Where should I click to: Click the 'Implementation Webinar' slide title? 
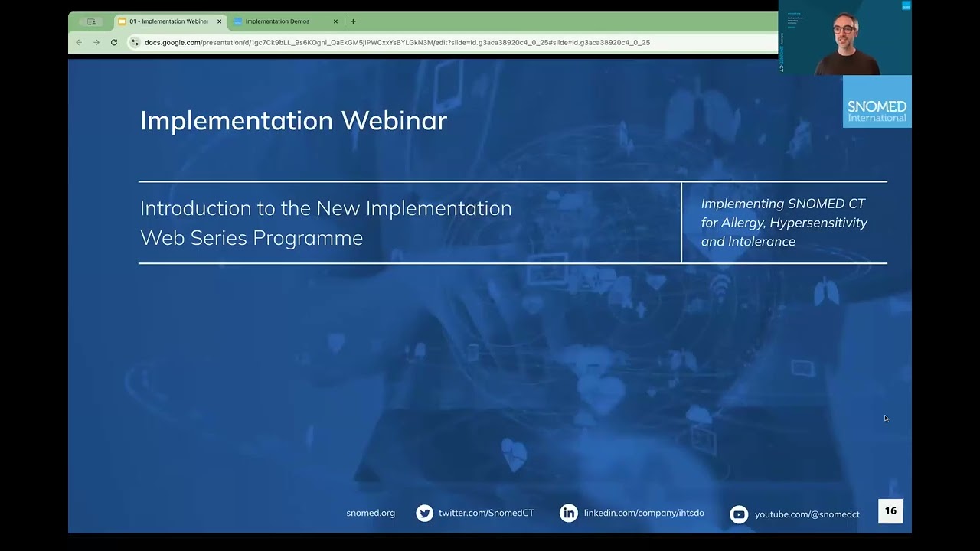pyautogui.click(x=293, y=120)
